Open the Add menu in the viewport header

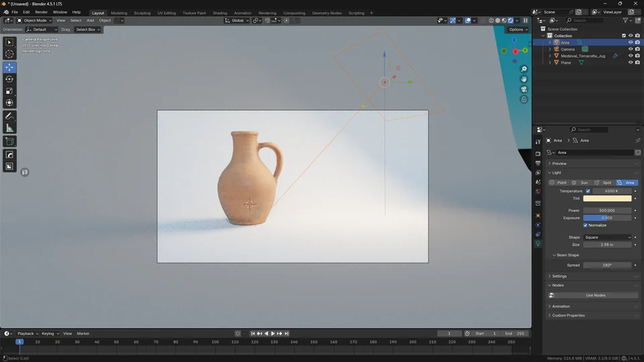[90, 21]
